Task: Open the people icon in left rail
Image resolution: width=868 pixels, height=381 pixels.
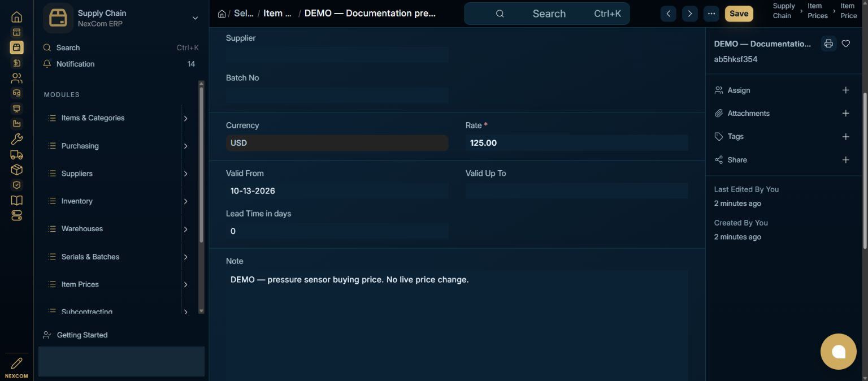Action: click(16, 78)
